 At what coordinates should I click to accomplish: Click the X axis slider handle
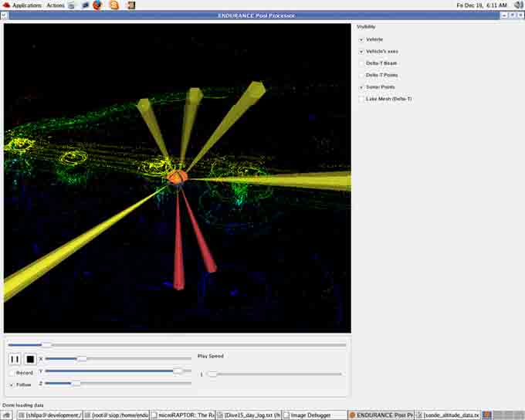coord(82,359)
